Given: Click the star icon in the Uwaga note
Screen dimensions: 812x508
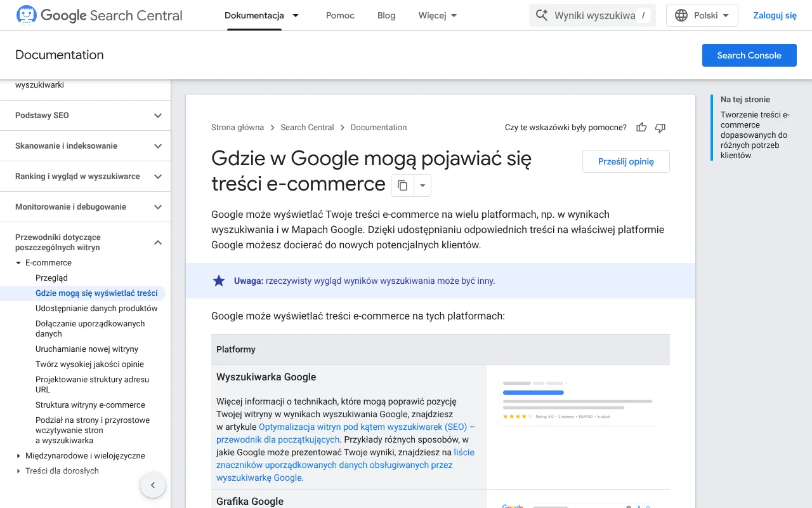Looking at the screenshot, I should point(219,281).
